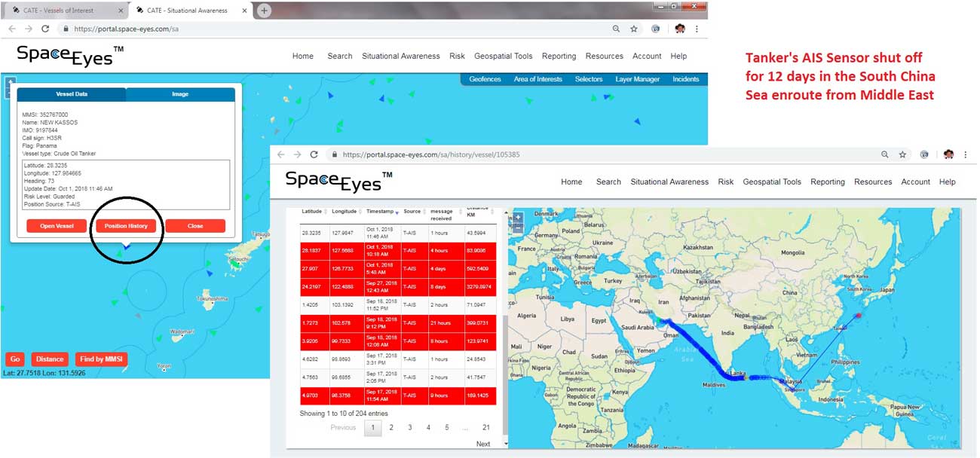Select the Layer Manager toolbar item
Viewport: 980px width, 458px height.
pos(637,78)
